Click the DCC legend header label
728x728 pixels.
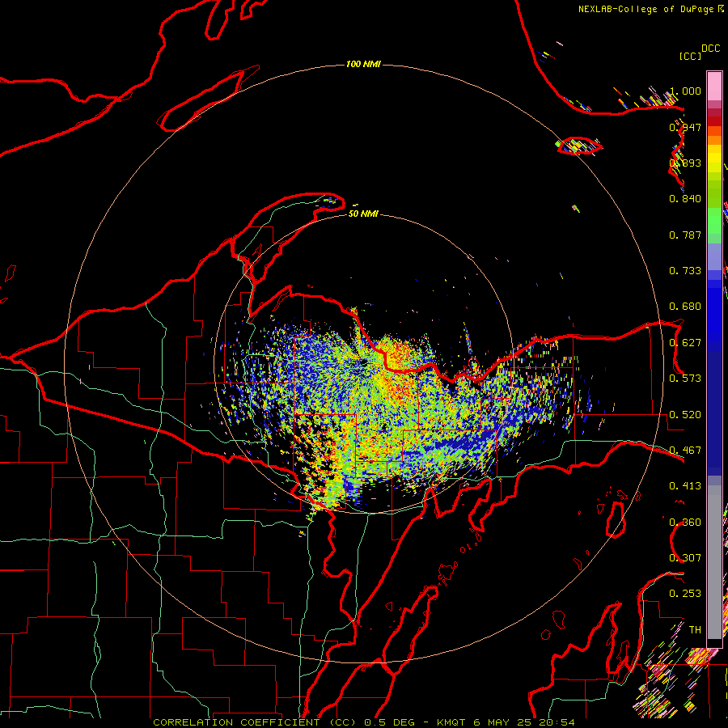click(710, 49)
